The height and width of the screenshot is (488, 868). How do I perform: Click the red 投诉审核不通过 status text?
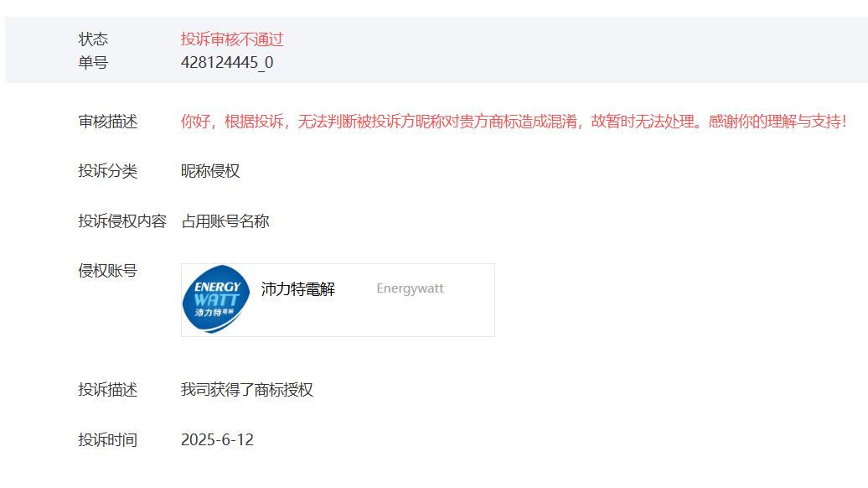[x=232, y=39]
